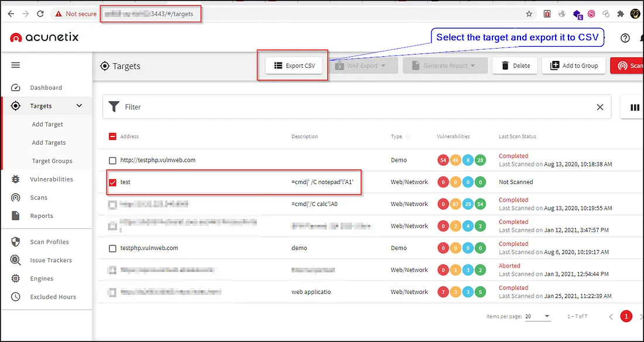This screenshot has height=342, width=644.
Task: Collapse the Targets sidebar chevron
Action: tap(80, 106)
